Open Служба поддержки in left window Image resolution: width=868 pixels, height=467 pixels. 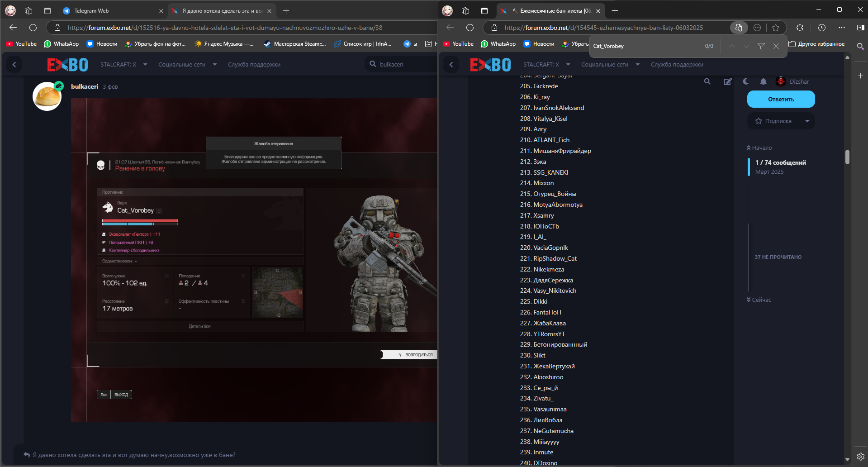pyautogui.click(x=254, y=65)
